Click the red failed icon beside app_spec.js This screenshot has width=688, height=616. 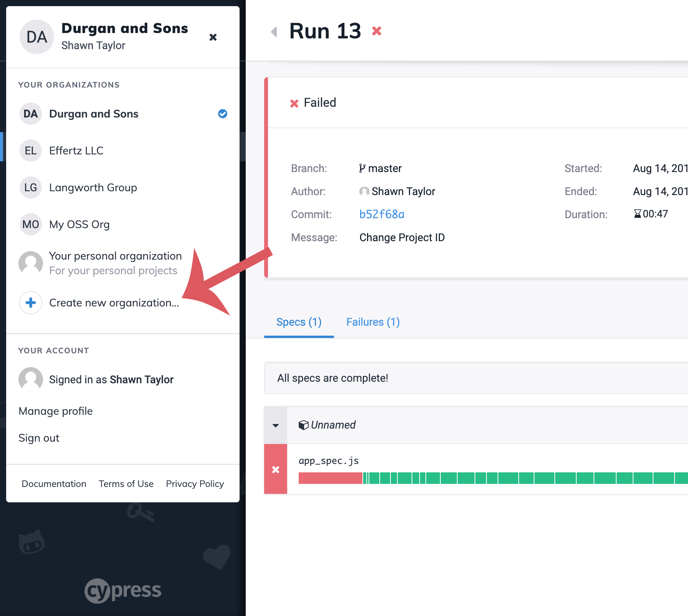click(276, 469)
